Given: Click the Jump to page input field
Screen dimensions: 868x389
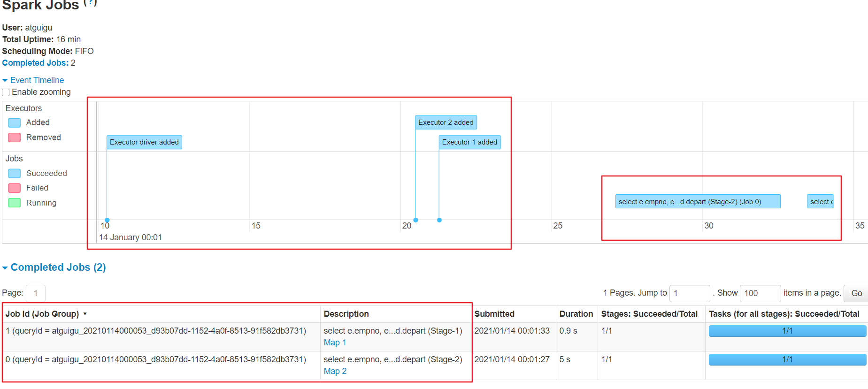Looking at the screenshot, I should [689, 293].
